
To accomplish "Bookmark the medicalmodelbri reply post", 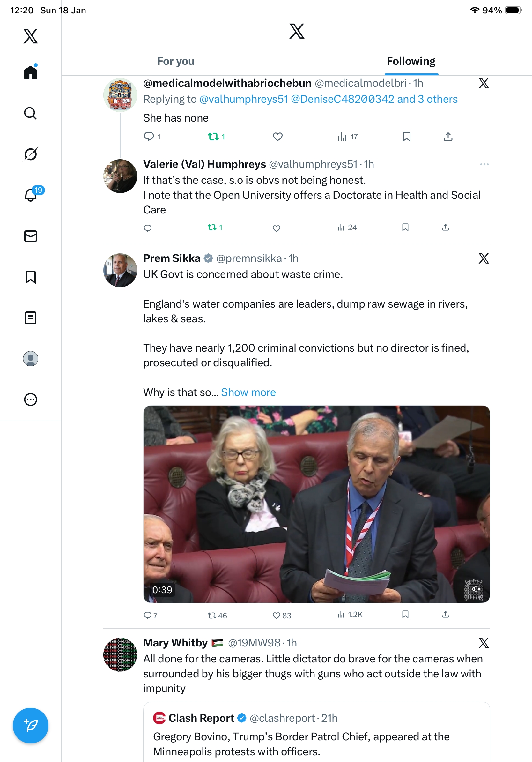I will (x=406, y=136).
